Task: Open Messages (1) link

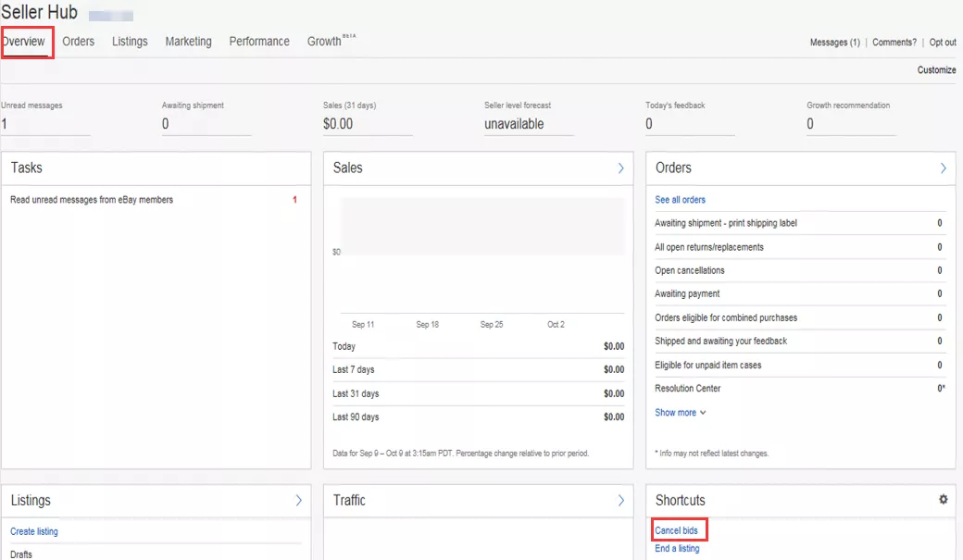Action: (834, 43)
